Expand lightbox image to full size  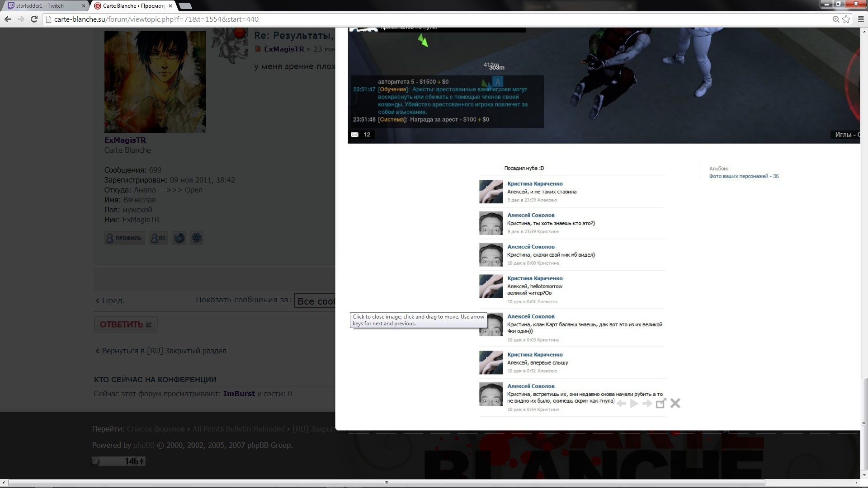click(x=660, y=404)
